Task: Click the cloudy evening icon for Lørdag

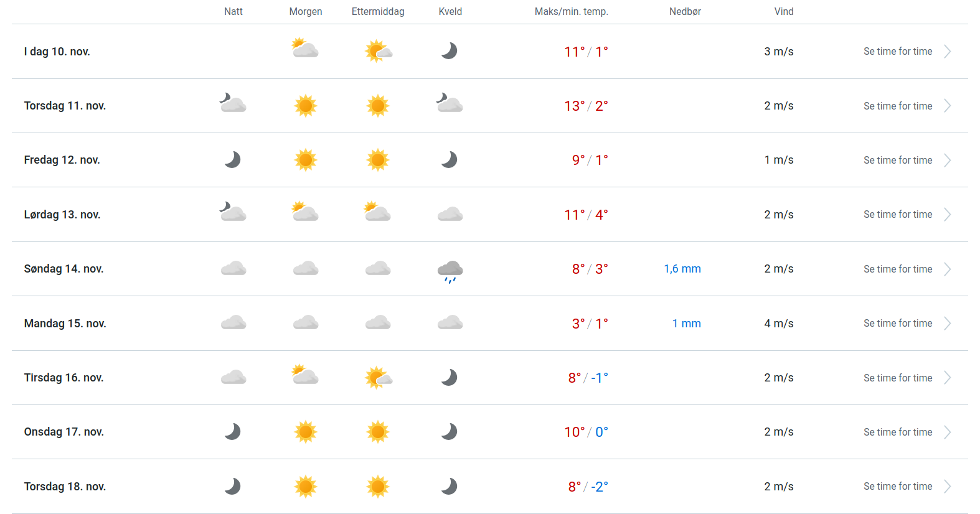Action: tap(450, 215)
